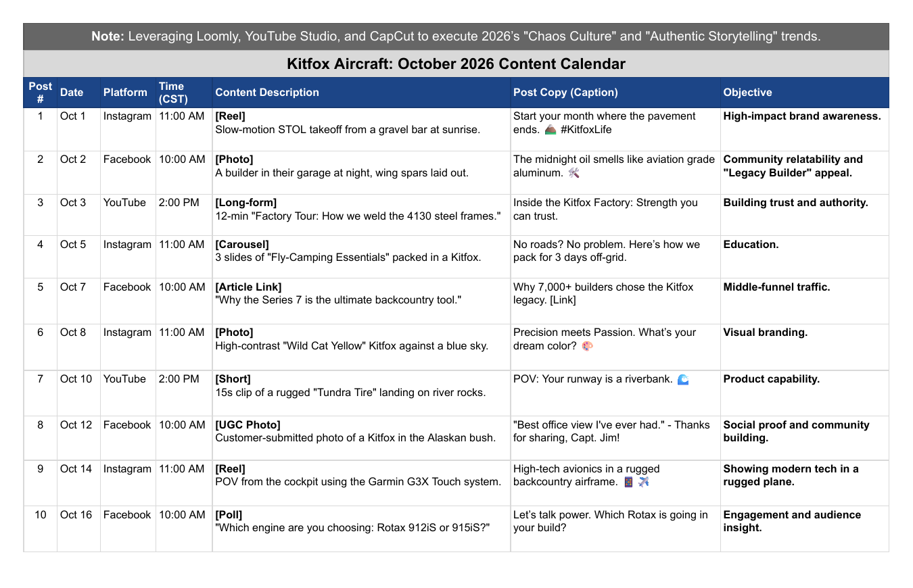Select the "Tundra Tire" short description cell

(x=361, y=393)
